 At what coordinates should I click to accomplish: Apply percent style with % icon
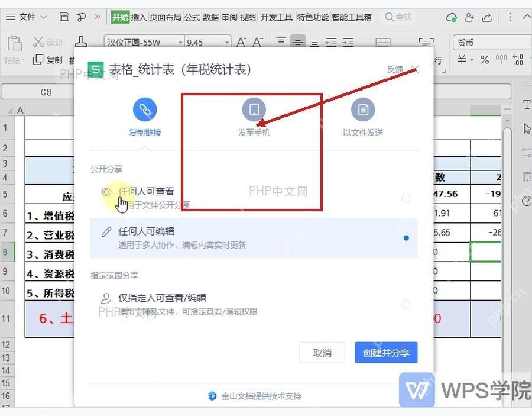click(x=485, y=60)
